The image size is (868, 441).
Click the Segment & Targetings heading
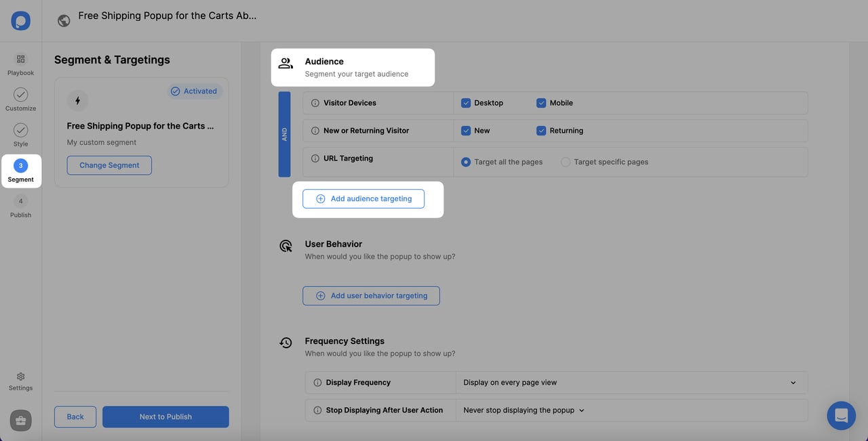click(x=112, y=60)
